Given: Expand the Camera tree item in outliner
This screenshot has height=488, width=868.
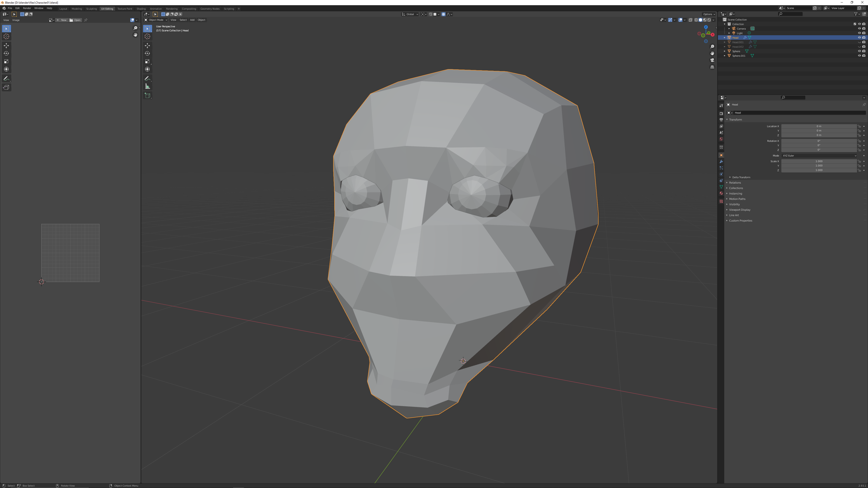Looking at the screenshot, I should [729, 29].
